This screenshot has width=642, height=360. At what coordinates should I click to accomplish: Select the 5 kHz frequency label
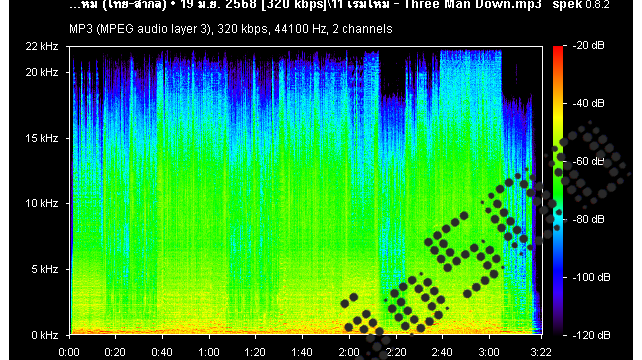point(45,269)
